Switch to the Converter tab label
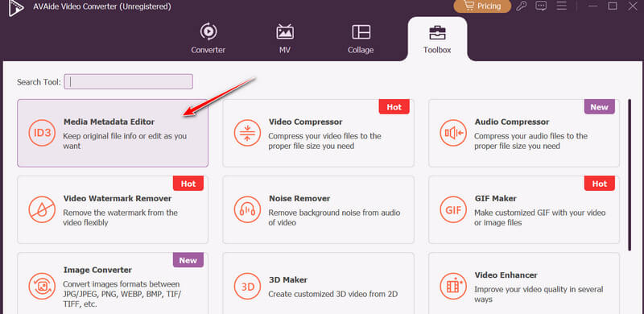Image resolution: width=644 pixels, height=314 pixels. [208, 50]
